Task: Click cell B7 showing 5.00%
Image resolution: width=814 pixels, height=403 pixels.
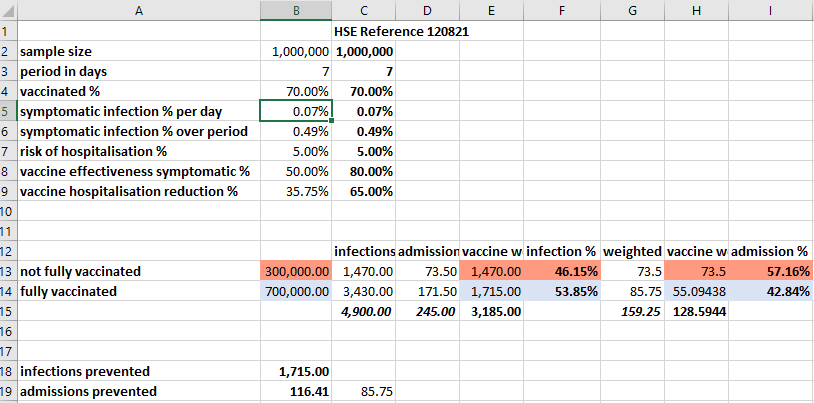Action: (x=296, y=151)
